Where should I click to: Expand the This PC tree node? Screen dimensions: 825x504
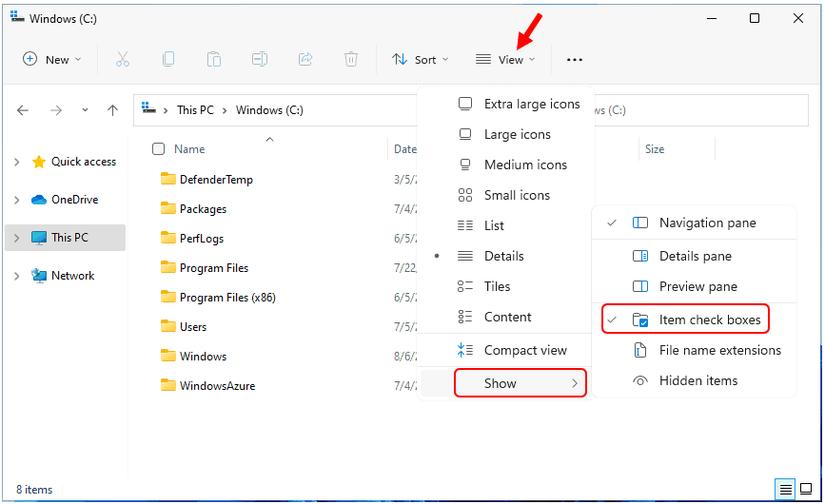point(17,238)
